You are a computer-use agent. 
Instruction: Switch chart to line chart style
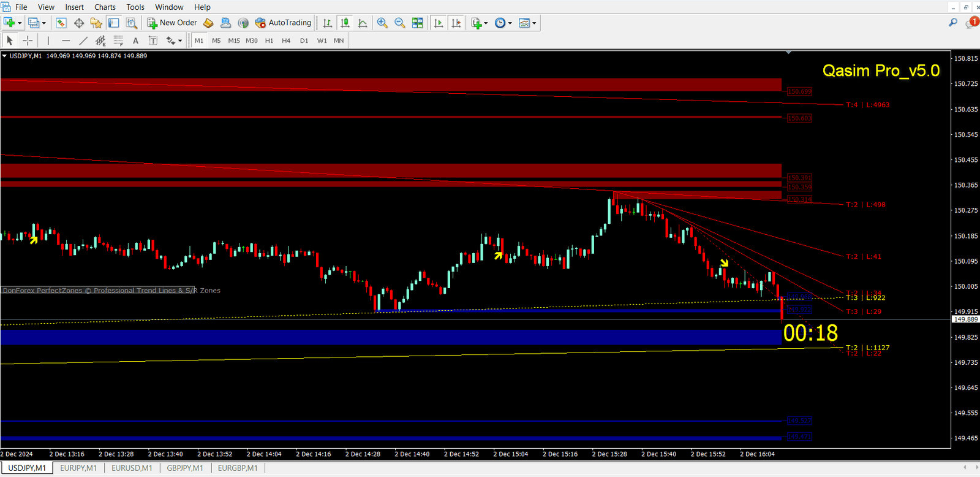pyautogui.click(x=363, y=23)
